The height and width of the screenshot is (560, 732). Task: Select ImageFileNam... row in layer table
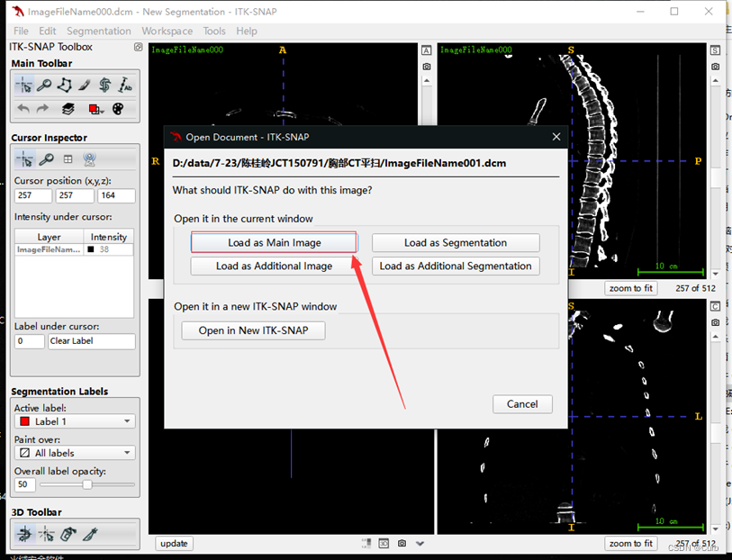[74, 249]
